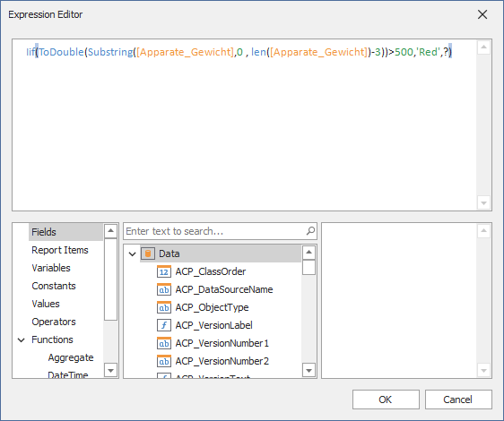Cancel the Expression Editor dialog
The width and height of the screenshot is (504, 421).
point(458,400)
